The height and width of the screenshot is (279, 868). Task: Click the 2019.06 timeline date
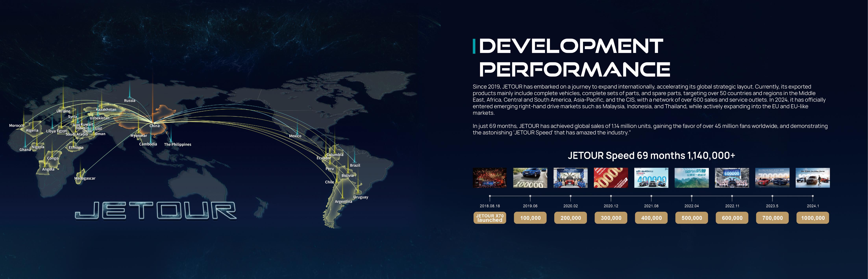pyautogui.click(x=530, y=206)
